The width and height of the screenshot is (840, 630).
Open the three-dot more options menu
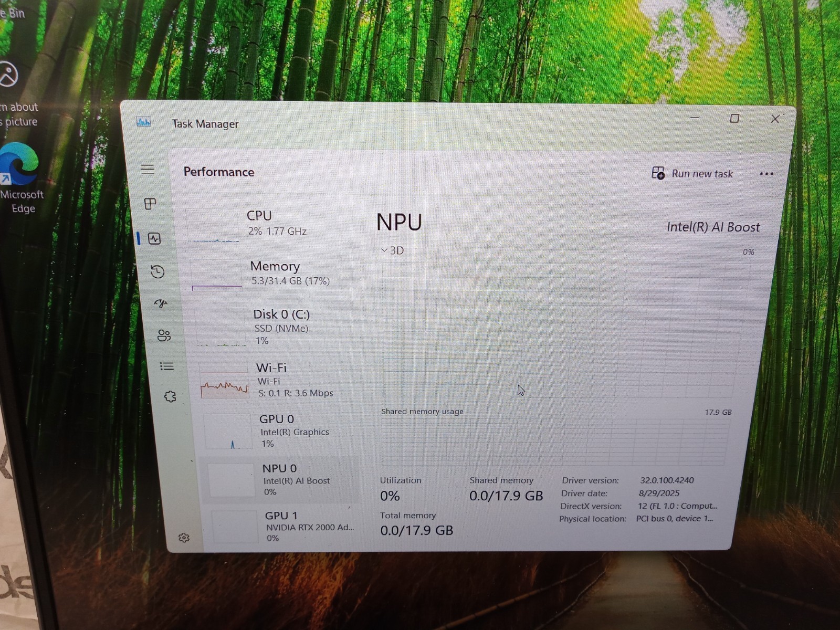coord(766,174)
